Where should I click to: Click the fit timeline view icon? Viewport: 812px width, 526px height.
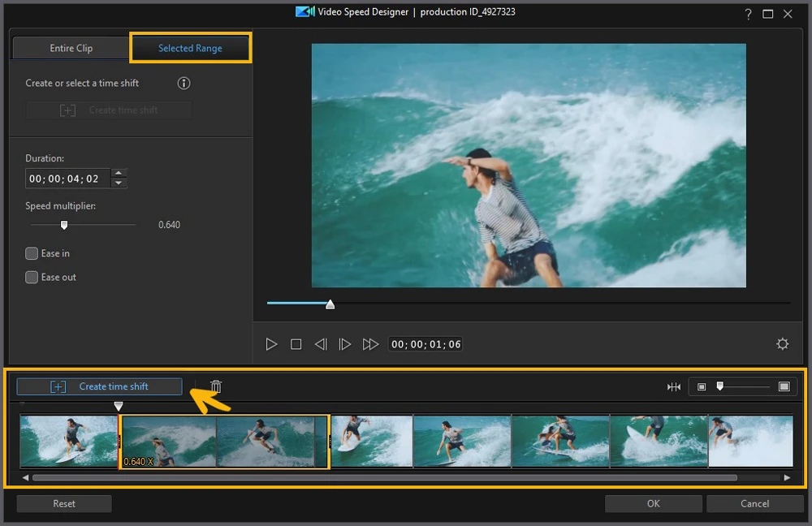coord(674,387)
